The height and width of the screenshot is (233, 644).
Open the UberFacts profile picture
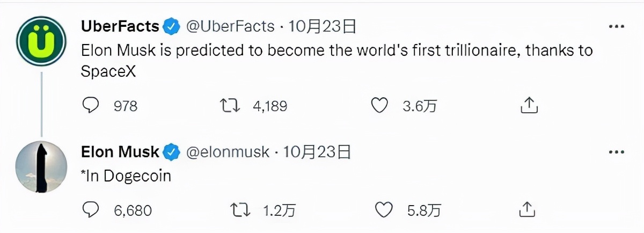(41, 40)
